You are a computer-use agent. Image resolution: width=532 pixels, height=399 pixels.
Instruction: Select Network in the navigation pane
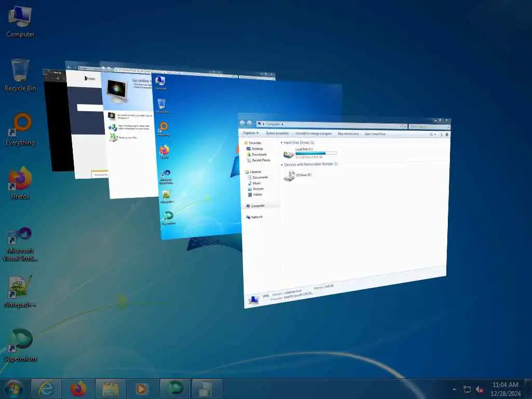click(255, 217)
